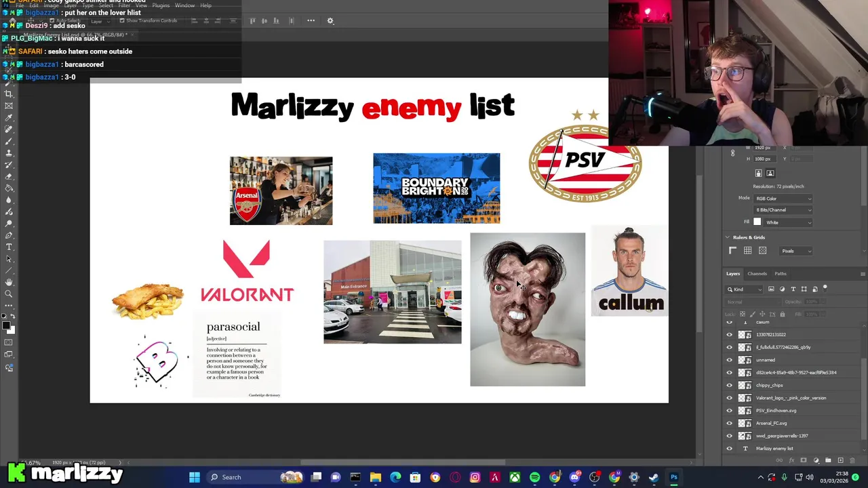Select the Eraser tool
This screenshot has height=488, width=868.
[x=9, y=176]
